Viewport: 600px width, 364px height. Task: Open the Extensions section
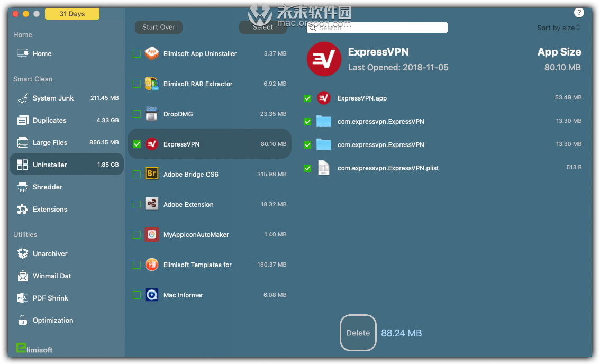(67, 210)
